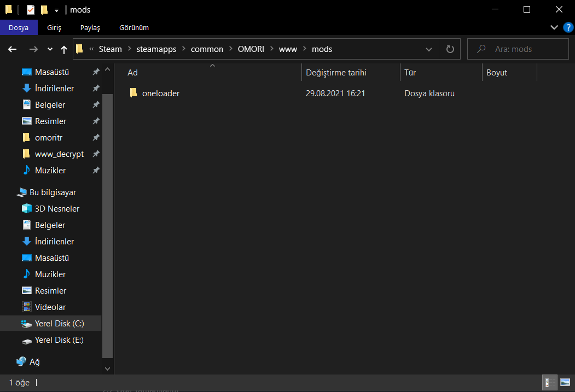
Task: Click New folder icon in title bar
Action: coord(44,9)
